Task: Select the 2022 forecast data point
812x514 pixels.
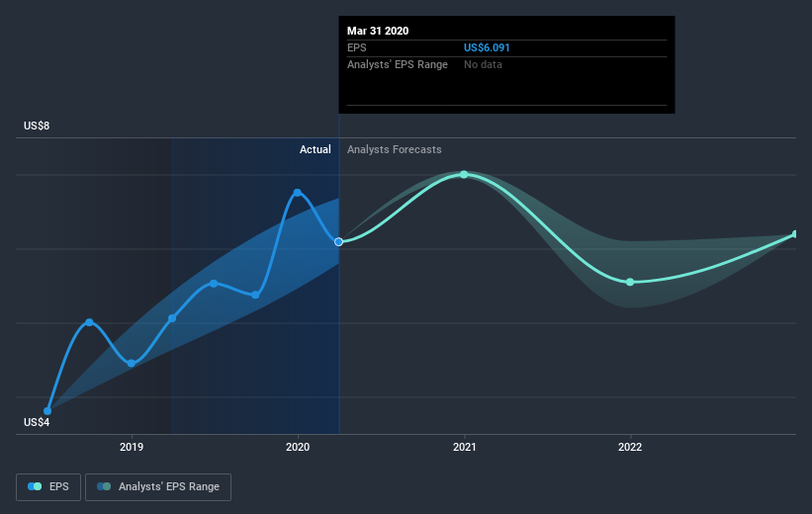Action: click(x=630, y=282)
